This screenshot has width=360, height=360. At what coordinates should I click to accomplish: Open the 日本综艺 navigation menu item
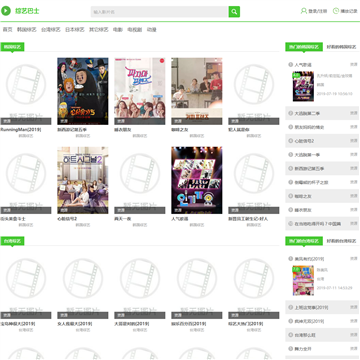(x=75, y=30)
